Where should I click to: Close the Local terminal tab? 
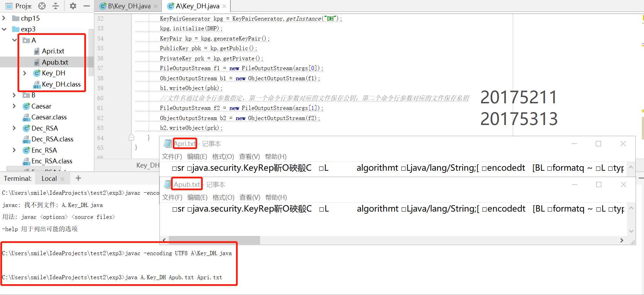point(62,179)
